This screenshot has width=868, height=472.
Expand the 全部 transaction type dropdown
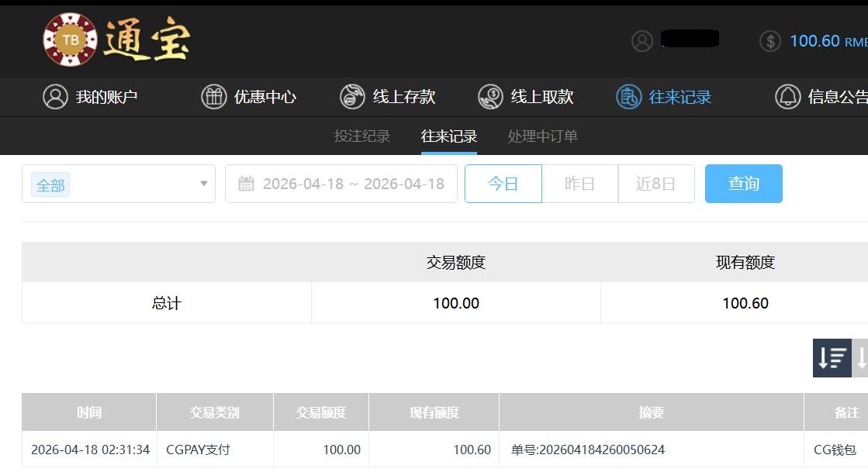[203, 184]
